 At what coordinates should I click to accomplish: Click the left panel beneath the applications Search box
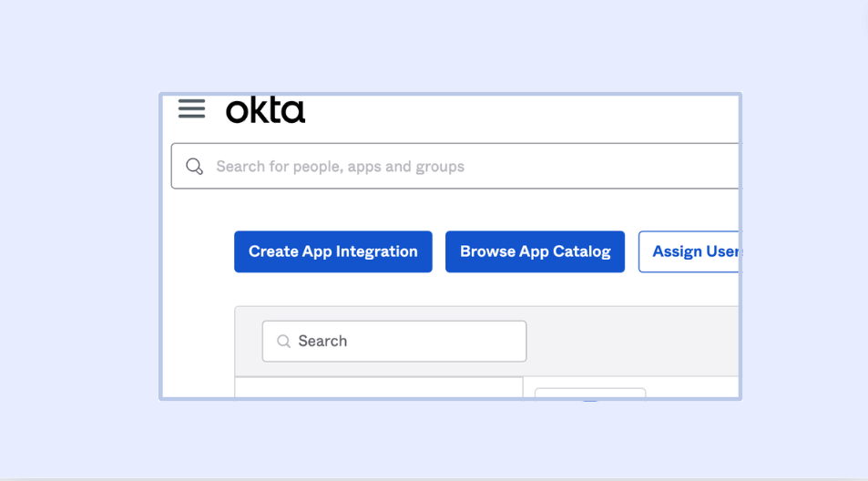(x=378, y=388)
